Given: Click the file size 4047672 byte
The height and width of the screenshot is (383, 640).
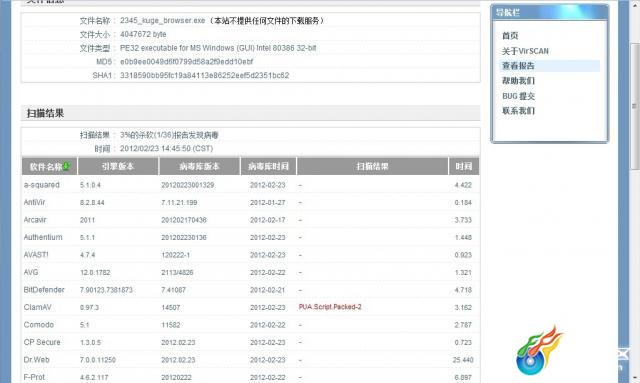Looking at the screenshot, I should [x=143, y=34].
